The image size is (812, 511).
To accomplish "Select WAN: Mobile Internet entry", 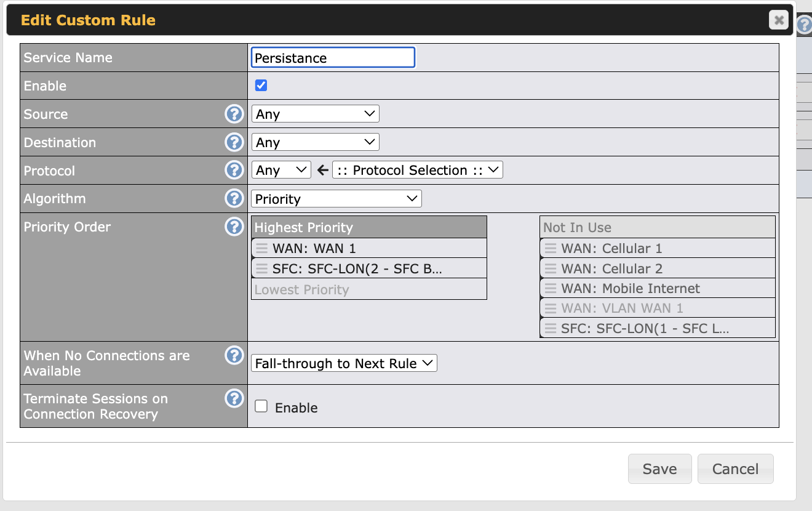I will tap(630, 288).
